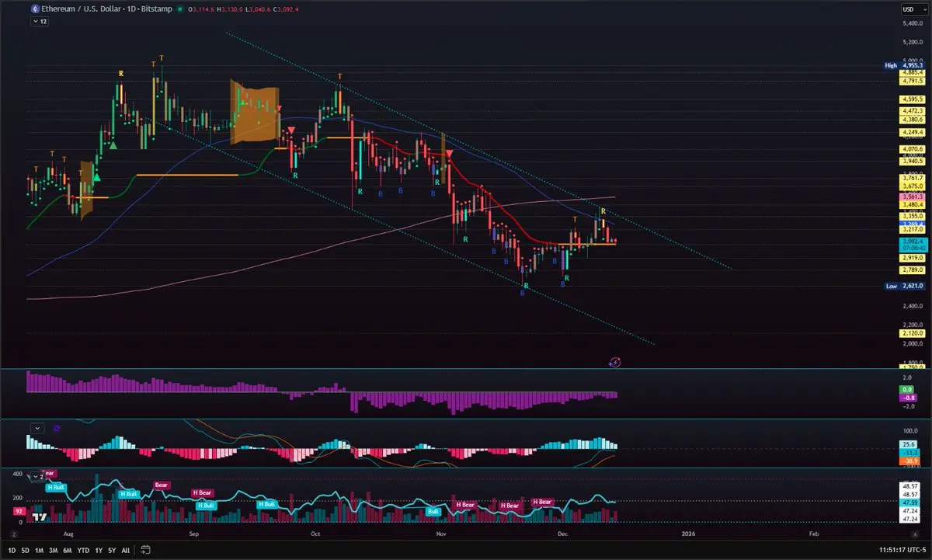Click the Nov label on the time axis

[440, 535]
